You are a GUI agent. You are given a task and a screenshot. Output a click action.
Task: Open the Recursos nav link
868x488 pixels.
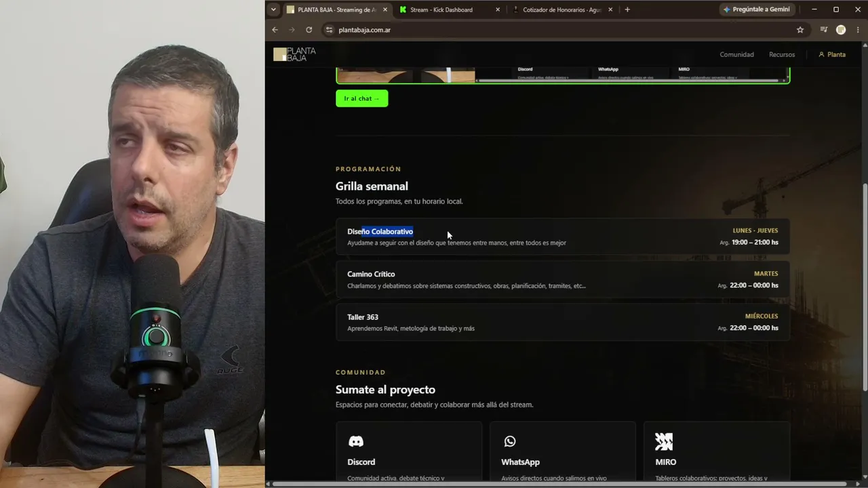[x=782, y=54]
